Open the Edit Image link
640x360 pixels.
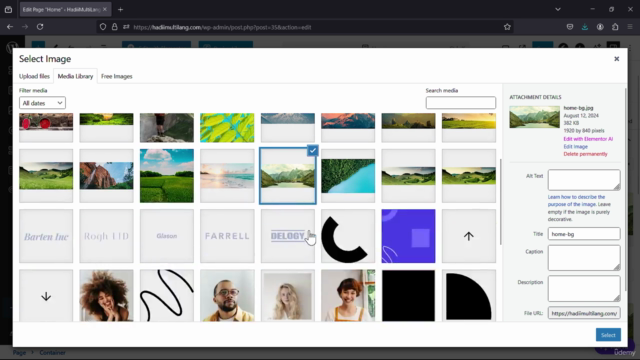tap(576, 147)
